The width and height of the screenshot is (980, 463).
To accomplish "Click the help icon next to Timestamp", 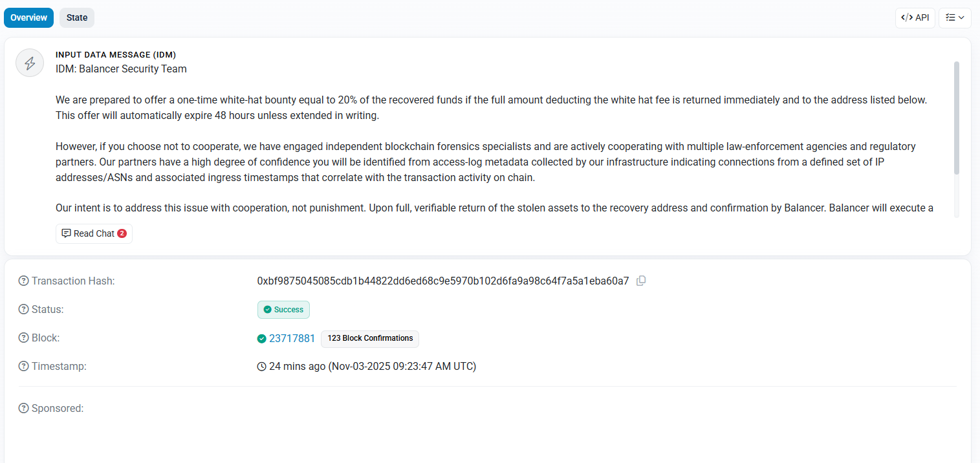I will 24,366.
